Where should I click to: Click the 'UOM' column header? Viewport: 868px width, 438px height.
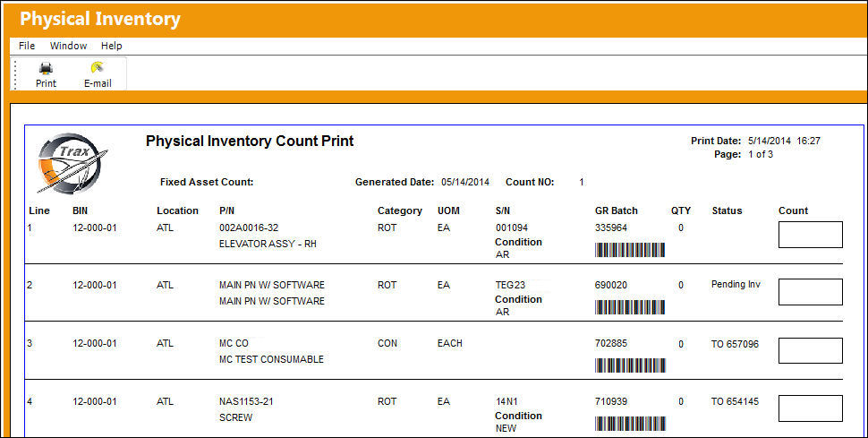click(x=448, y=210)
